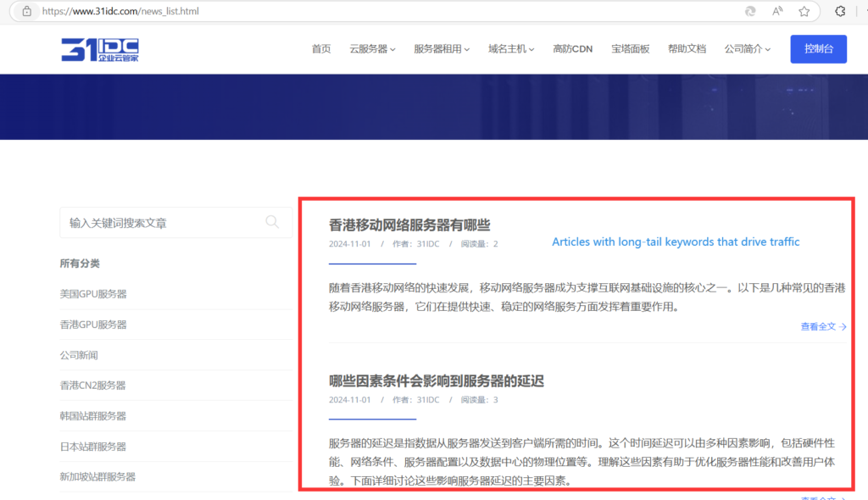
Task: Open article 香港移动网络服务器有哪些
Action: pos(409,225)
